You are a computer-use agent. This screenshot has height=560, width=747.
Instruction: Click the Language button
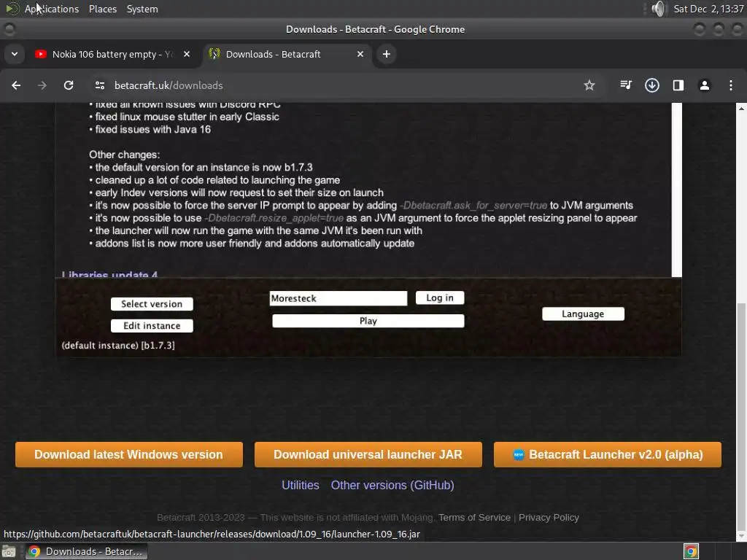(583, 314)
